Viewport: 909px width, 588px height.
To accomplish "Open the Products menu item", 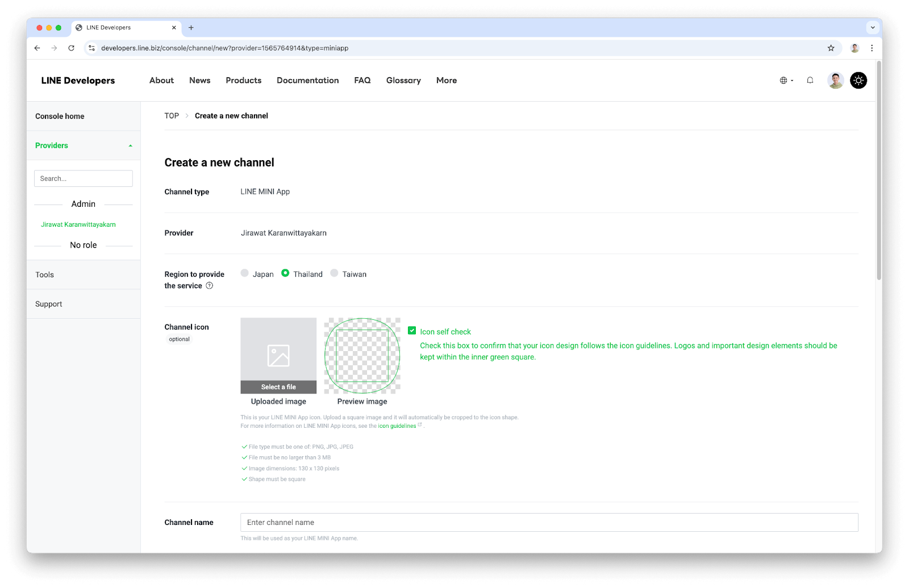I will [x=243, y=81].
